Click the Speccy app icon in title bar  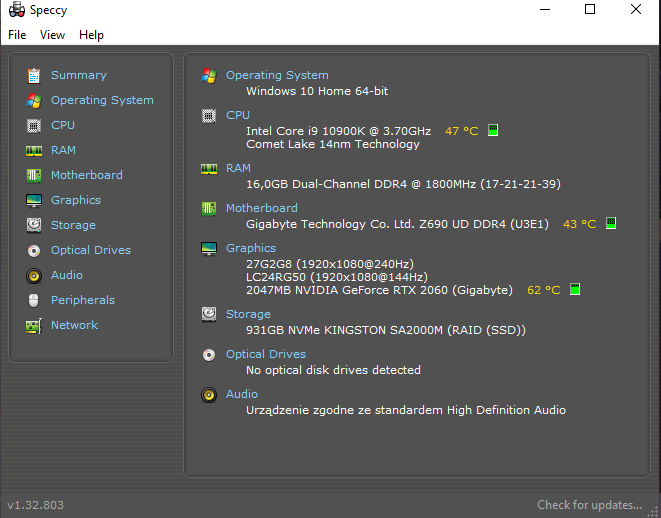17,10
